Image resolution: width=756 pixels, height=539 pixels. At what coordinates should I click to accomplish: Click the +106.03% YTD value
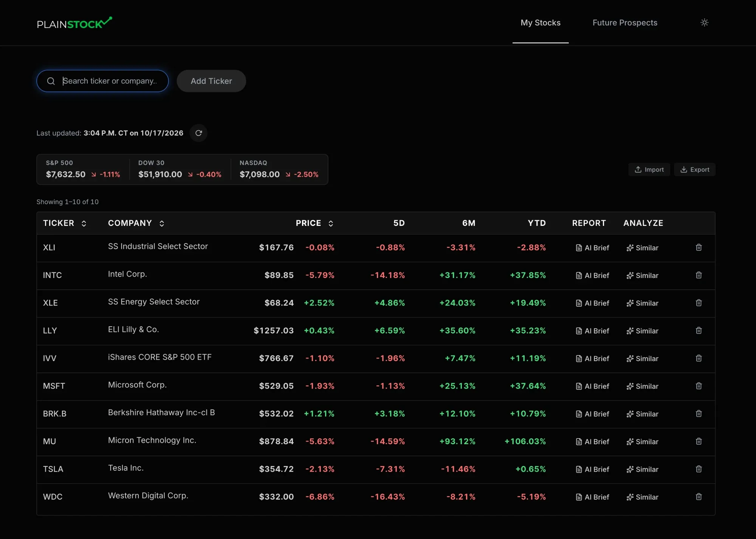point(525,441)
